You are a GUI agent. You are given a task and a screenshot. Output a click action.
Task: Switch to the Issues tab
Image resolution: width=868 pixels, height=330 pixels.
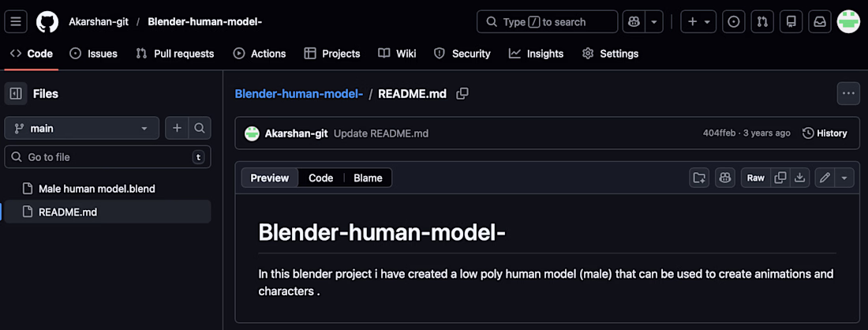point(94,54)
